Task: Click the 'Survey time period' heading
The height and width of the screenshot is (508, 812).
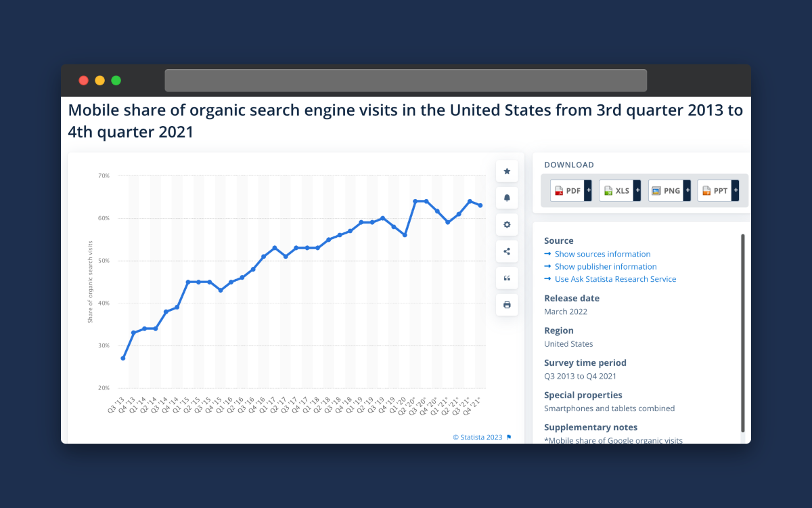Action: [585, 362]
